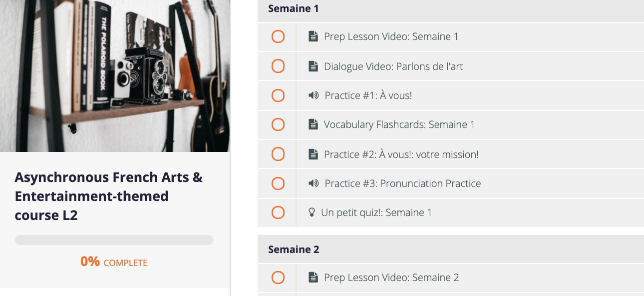
Task: Click document icon for Practice #2: votre mission
Action: click(x=313, y=154)
